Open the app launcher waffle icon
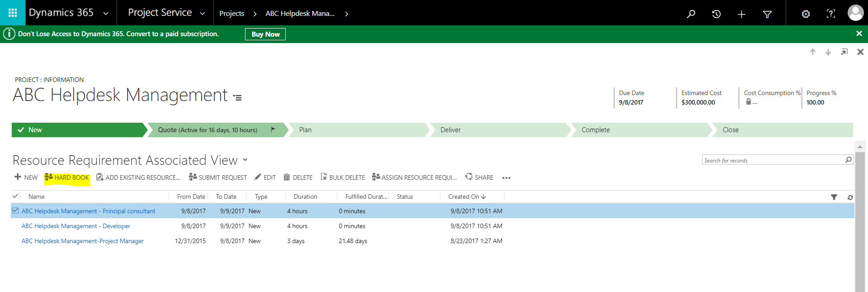868x292 pixels. coord(13,13)
